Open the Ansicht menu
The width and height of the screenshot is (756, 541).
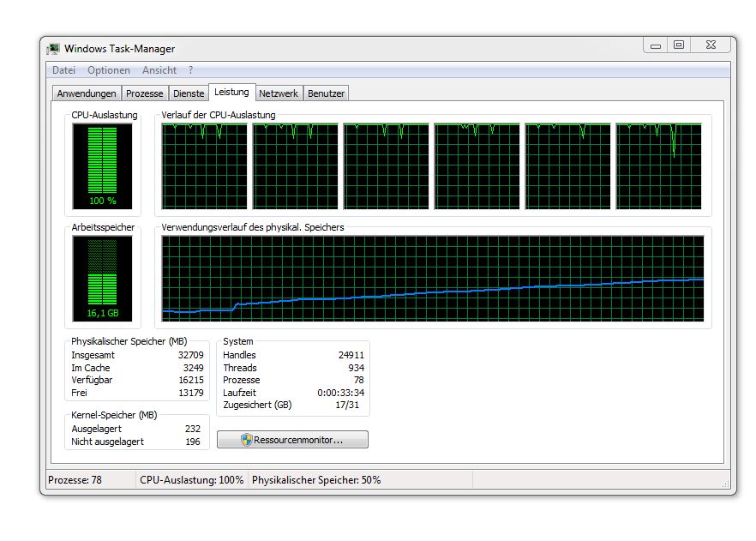tap(159, 70)
